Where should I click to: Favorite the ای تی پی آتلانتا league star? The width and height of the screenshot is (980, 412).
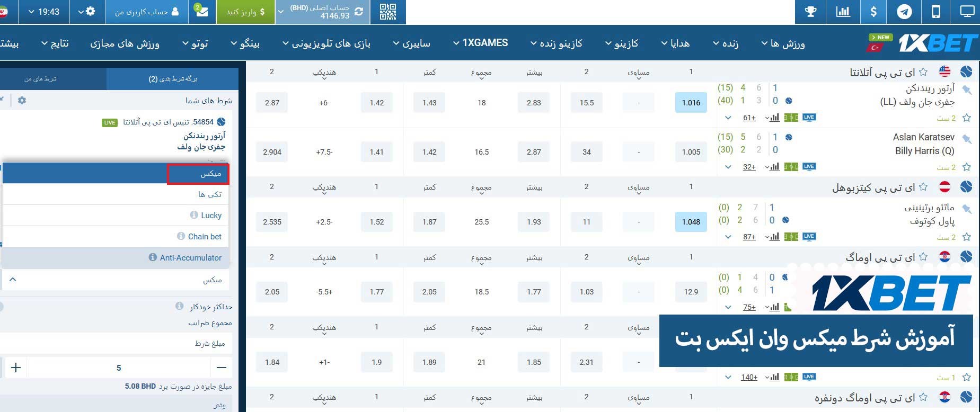pyautogui.click(x=924, y=71)
